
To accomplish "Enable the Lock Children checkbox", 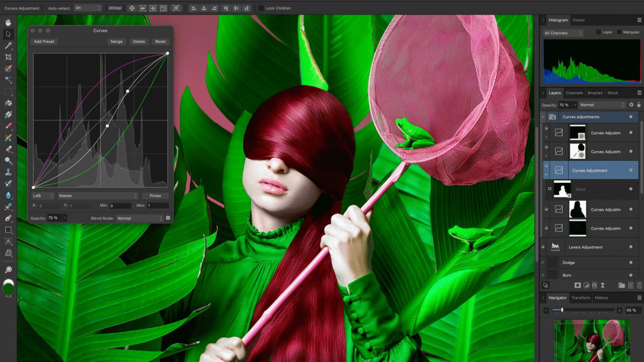I will pyautogui.click(x=261, y=8).
